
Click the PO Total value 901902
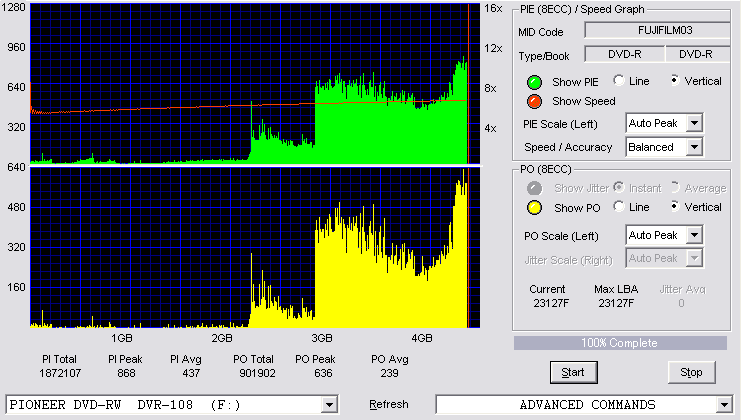tap(257, 373)
